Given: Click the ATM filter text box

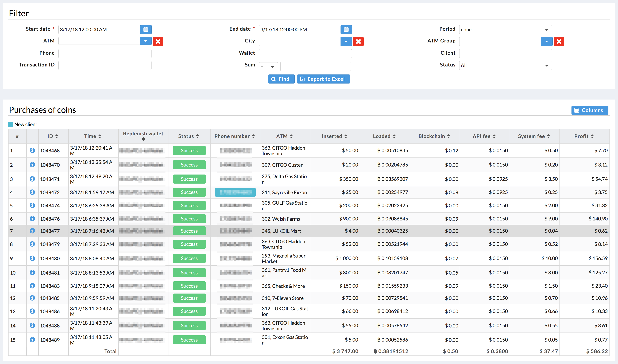Looking at the screenshot, I should click(99, 41).
